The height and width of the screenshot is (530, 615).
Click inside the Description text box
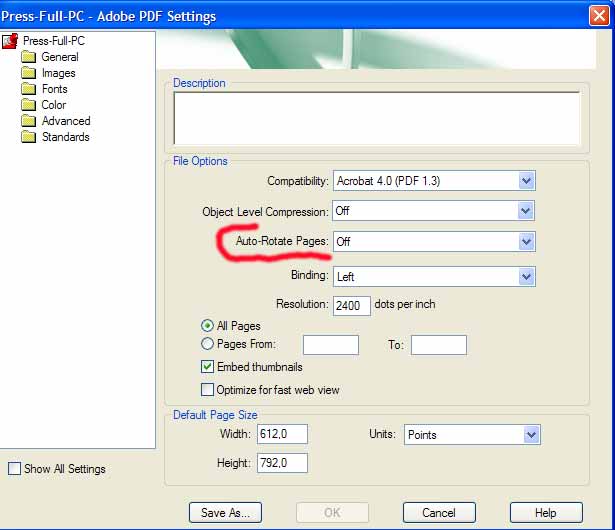tap(377, 118)
